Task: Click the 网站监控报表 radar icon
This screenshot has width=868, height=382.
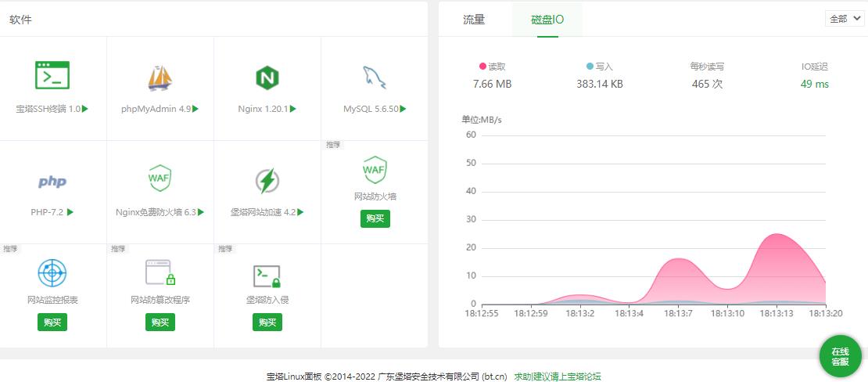Action: [x=52, y=272]
